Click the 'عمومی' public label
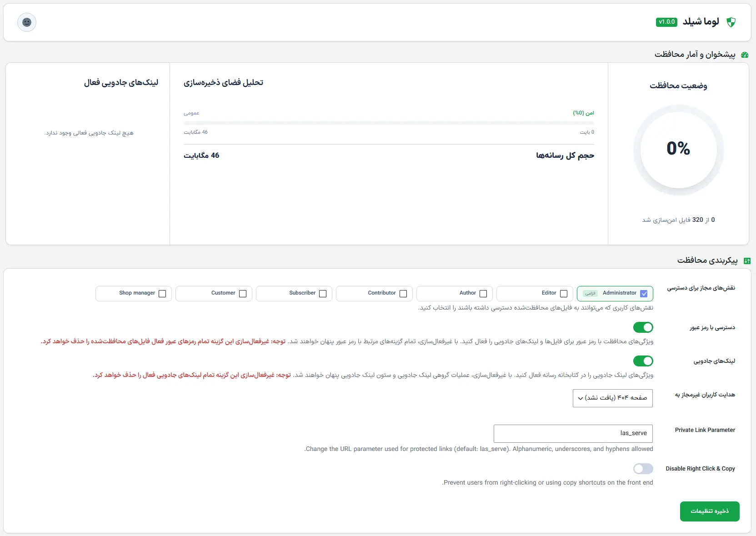The width and height of the screenshot is (756, 536). tap(191, 113)
